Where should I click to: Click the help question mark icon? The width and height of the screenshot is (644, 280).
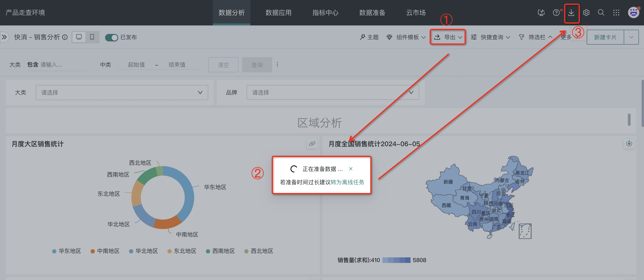pyautogui.click(x=556, y=13)
